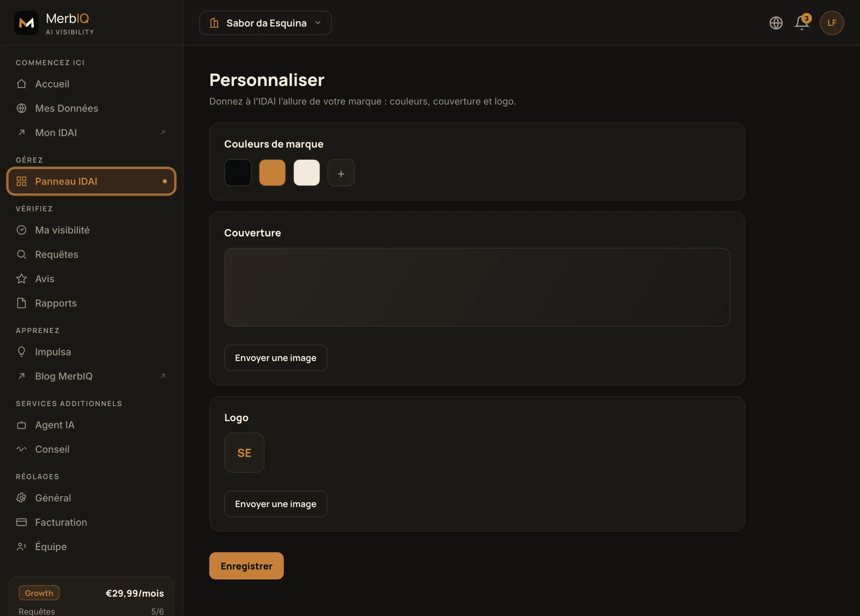Click the building icon in business selector

pos(214,23)
